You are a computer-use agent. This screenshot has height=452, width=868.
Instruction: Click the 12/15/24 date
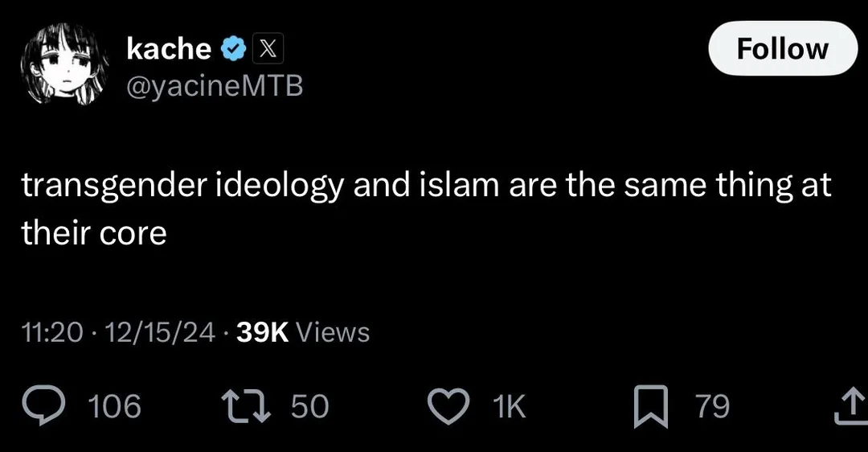(158, 332)
